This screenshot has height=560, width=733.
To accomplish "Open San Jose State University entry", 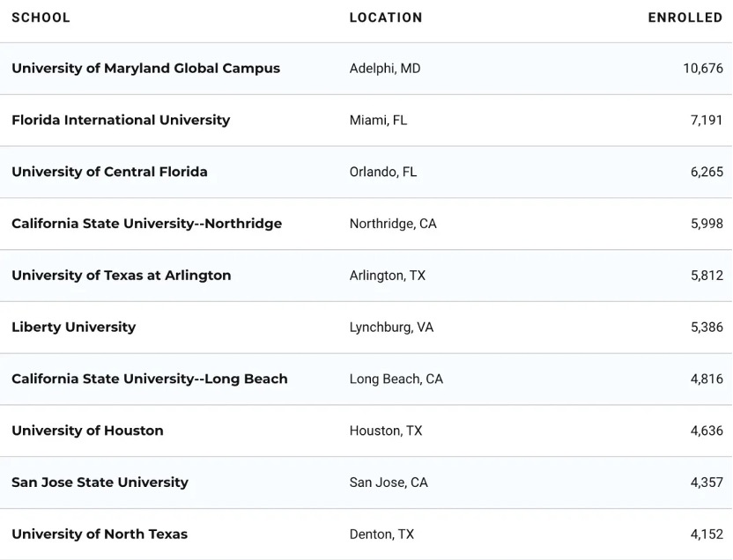I will click(x=100, y=483).
